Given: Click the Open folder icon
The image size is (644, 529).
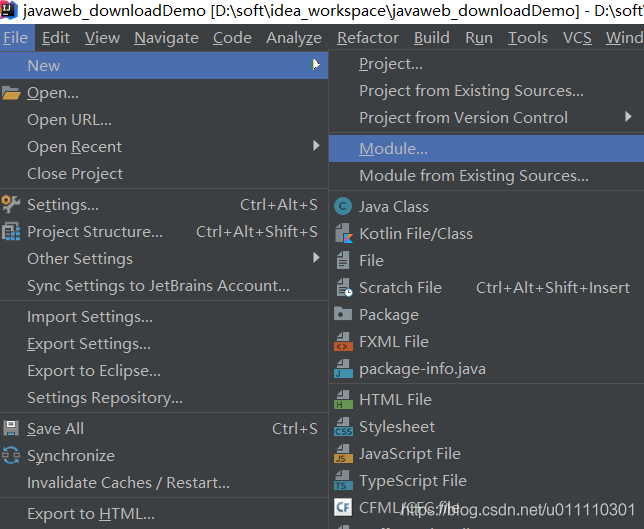Looking at the screenshot, I should [11, 93].
